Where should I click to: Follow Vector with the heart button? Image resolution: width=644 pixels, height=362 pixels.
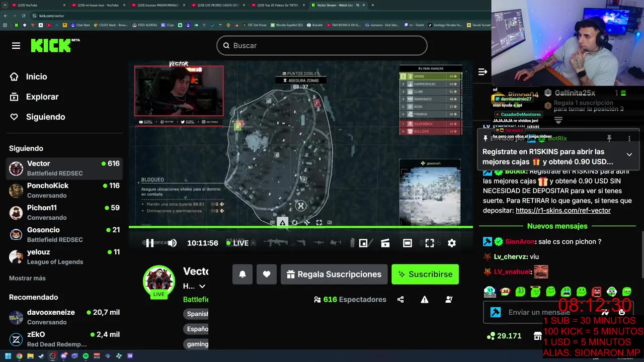[x=267, y=275]
